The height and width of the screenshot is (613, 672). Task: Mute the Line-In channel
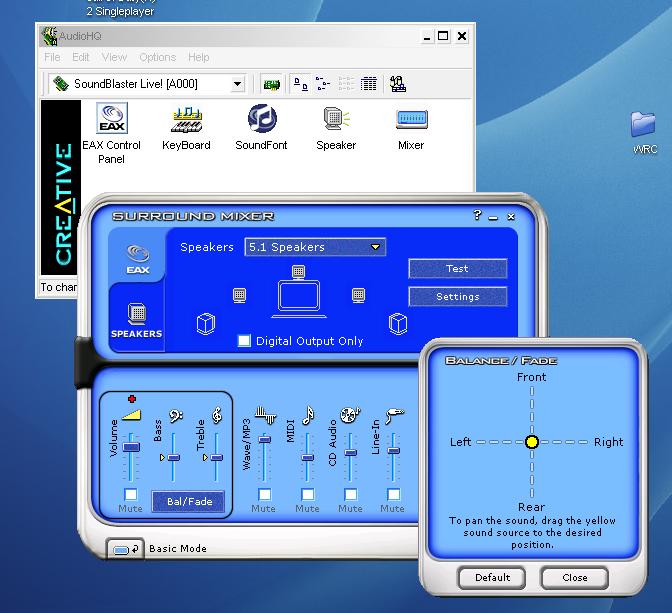[393, 494]
